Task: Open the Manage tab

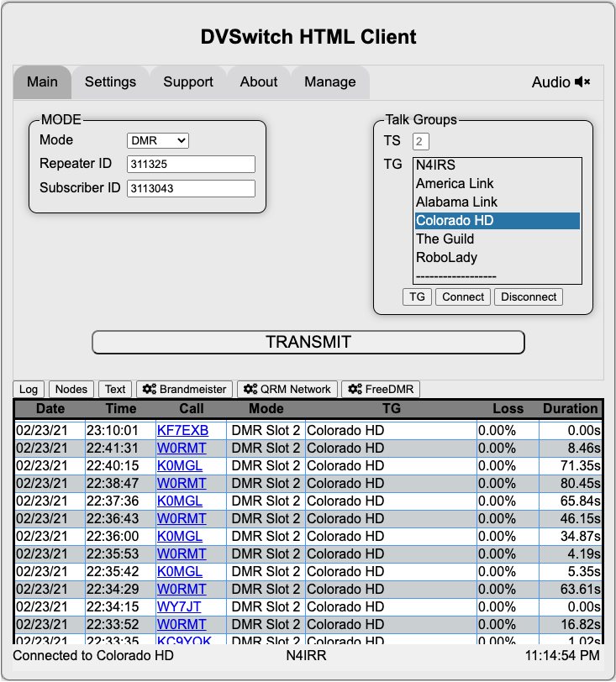Action: point(329,81)
